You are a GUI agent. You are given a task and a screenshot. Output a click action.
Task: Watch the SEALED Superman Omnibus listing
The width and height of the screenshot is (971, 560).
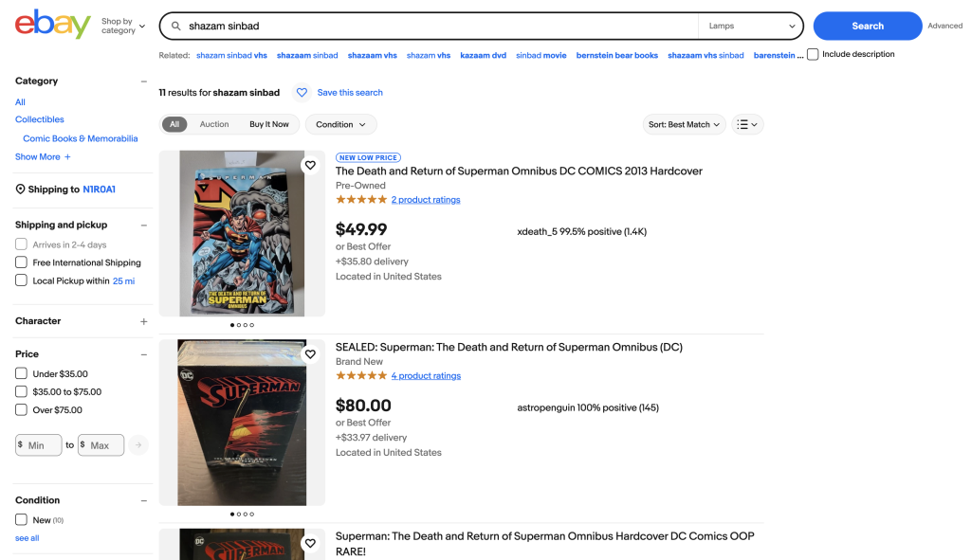pos(309,354)
